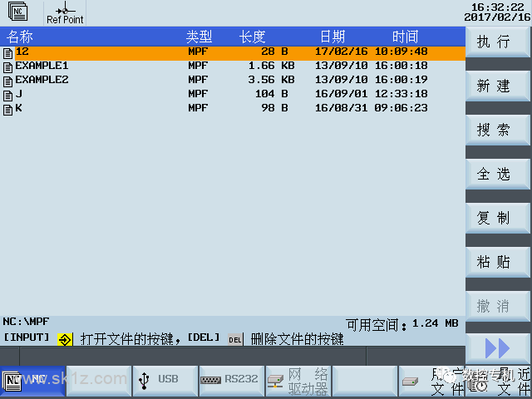
Task: Click the file icon beside program 12
Action: point(7,53)
